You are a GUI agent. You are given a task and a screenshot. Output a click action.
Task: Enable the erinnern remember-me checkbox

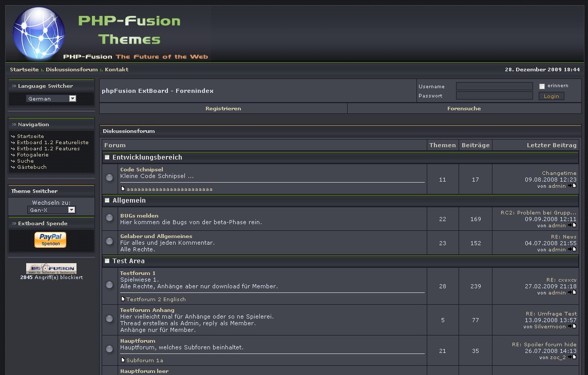point(542,86)
